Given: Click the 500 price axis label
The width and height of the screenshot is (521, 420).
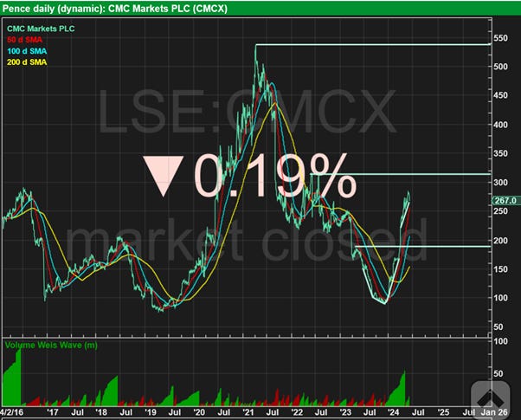Looking at the screenshot, I should (x=500, y=67).
